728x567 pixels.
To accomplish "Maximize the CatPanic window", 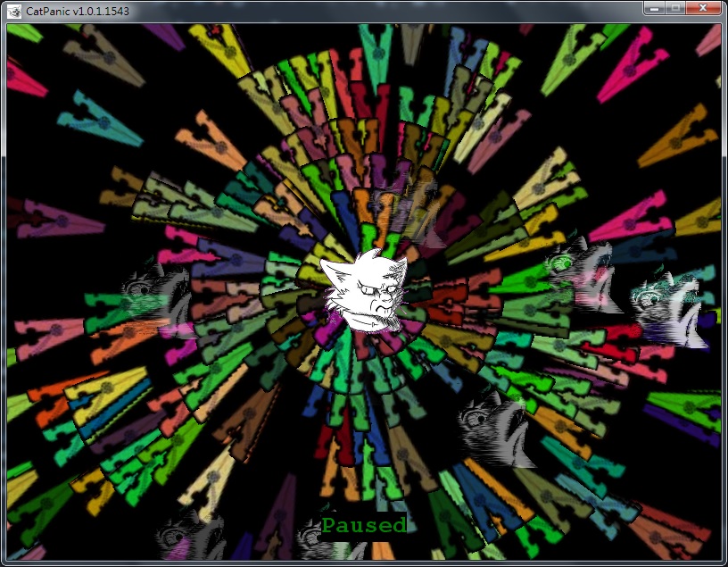I will 675,8.
